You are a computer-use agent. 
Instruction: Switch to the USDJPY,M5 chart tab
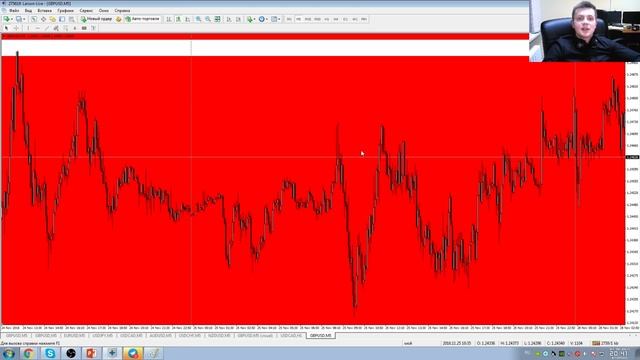102,336
